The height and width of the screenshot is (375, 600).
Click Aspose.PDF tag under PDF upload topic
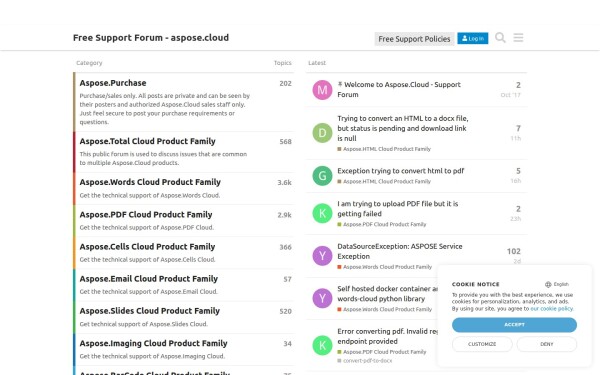(x=382, y=224)
